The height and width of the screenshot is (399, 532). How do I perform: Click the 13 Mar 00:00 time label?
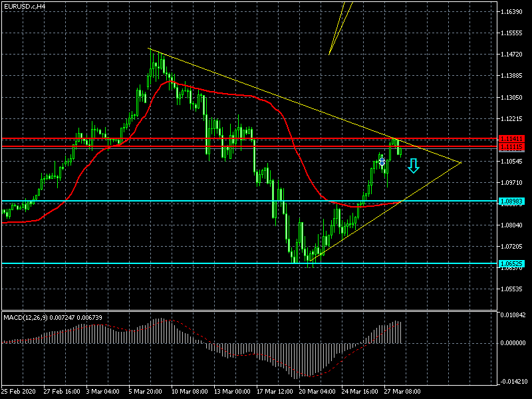coord(232,391)
